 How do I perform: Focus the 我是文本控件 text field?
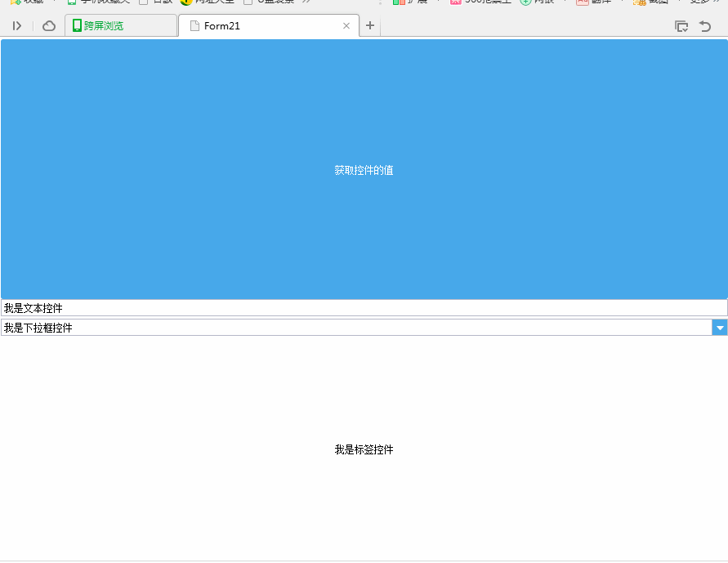tap(364, 308)
